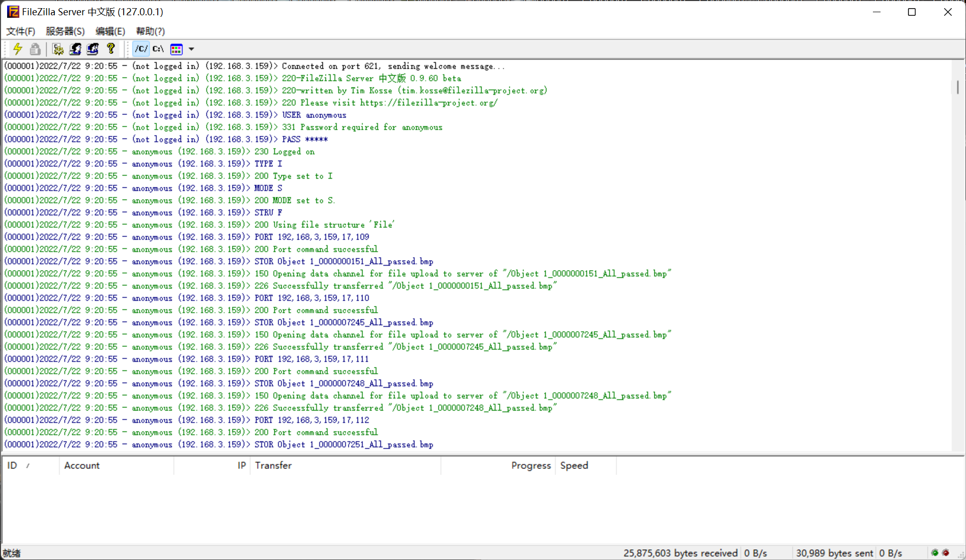Open the 编辑(E) menu
The height and width of the screenshot is (560, 966).
coord(110,31)
